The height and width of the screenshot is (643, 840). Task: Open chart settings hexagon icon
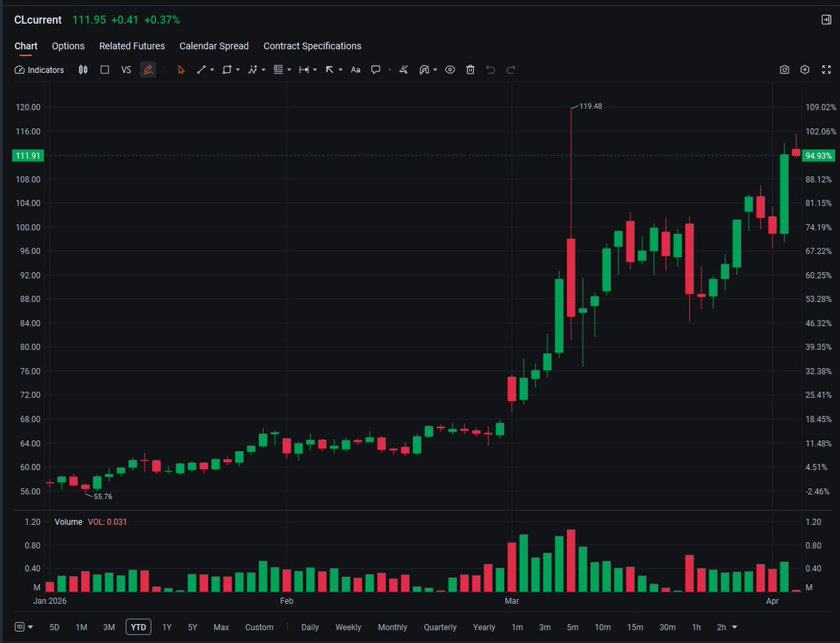pyautogui.click(x=805, y=70)
